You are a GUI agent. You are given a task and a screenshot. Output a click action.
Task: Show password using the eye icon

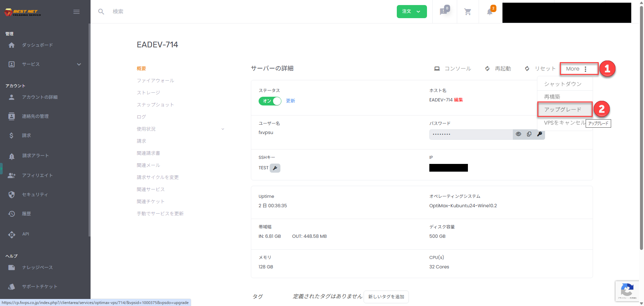(x=518, y=134)
